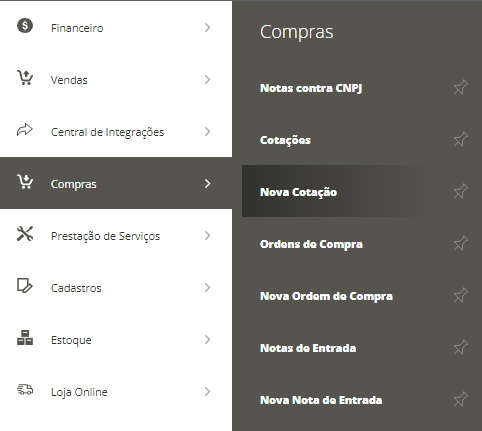Open the Vendas menu item
The image size is (482, 431).
[x=116, y=80]
